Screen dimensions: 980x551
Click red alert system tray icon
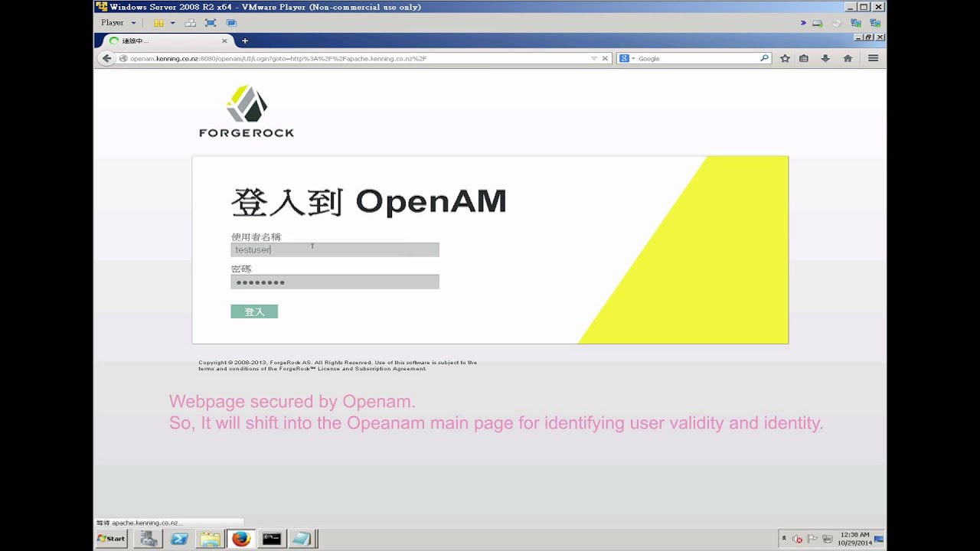pyautogui.click(x=798, y=539)
